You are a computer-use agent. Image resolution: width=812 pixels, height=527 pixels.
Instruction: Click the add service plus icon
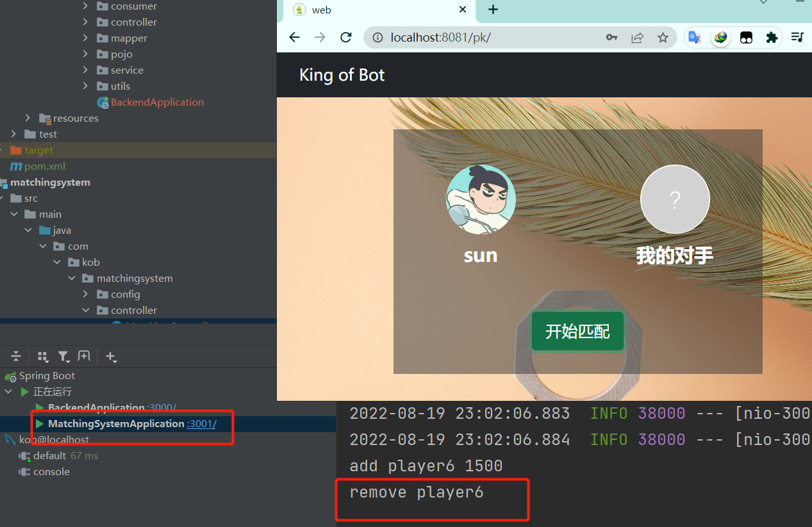click(111, 357)
